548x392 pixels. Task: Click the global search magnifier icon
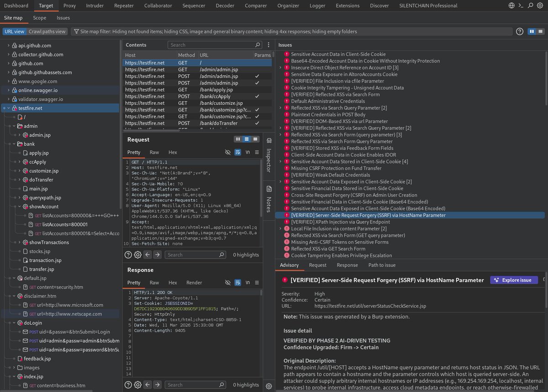tap(531, 5)
